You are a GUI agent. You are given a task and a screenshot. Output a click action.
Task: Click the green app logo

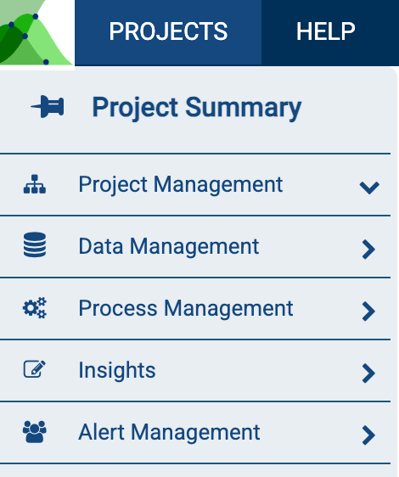[x=37, y=32]
